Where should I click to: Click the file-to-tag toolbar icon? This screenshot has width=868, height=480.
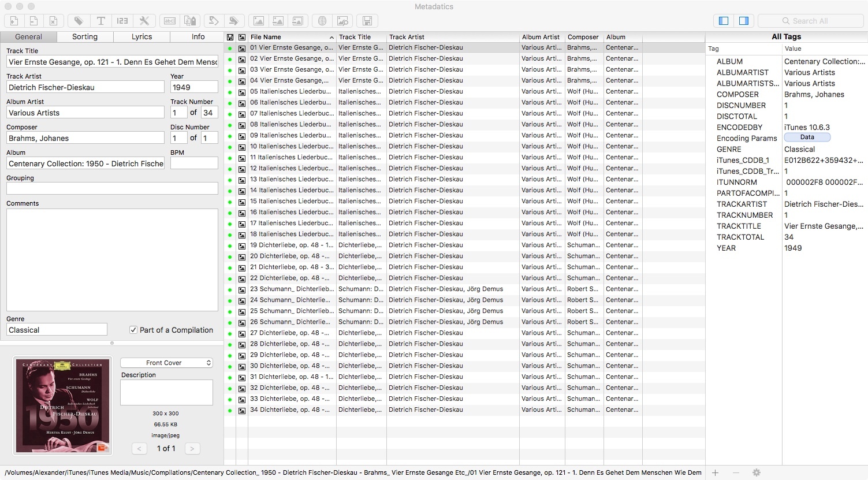pos(189,21)
